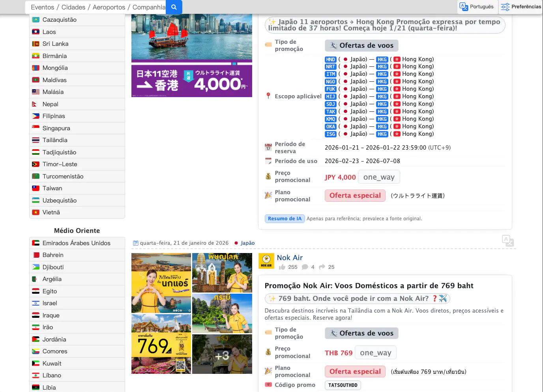Choose Filipinas from the country list
The image size is (543, 392).
point(77,116)
